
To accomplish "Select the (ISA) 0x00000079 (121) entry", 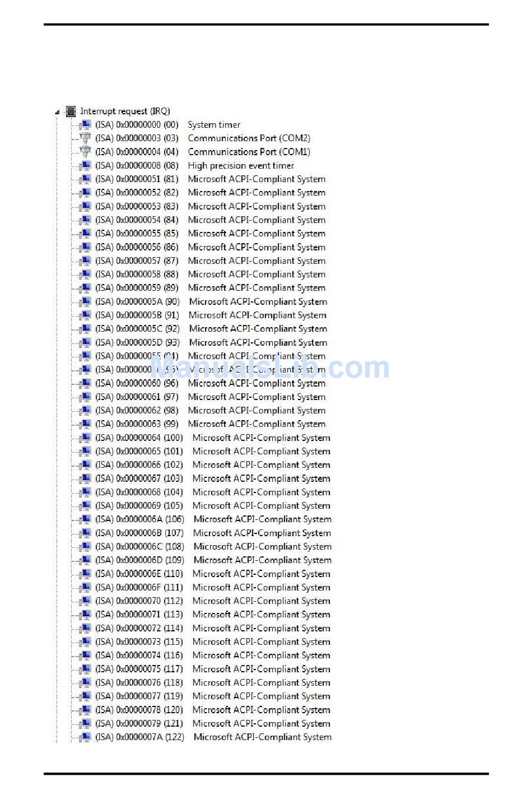I will (x=213, y=724).
